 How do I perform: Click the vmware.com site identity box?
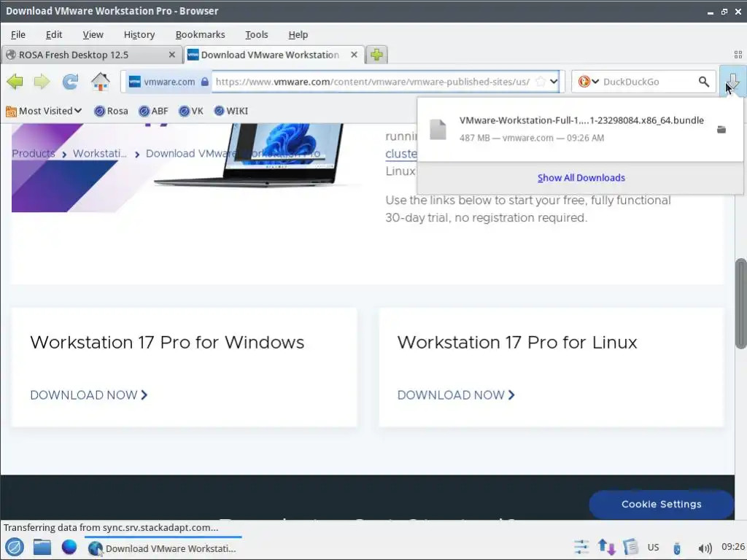[169, 82]
